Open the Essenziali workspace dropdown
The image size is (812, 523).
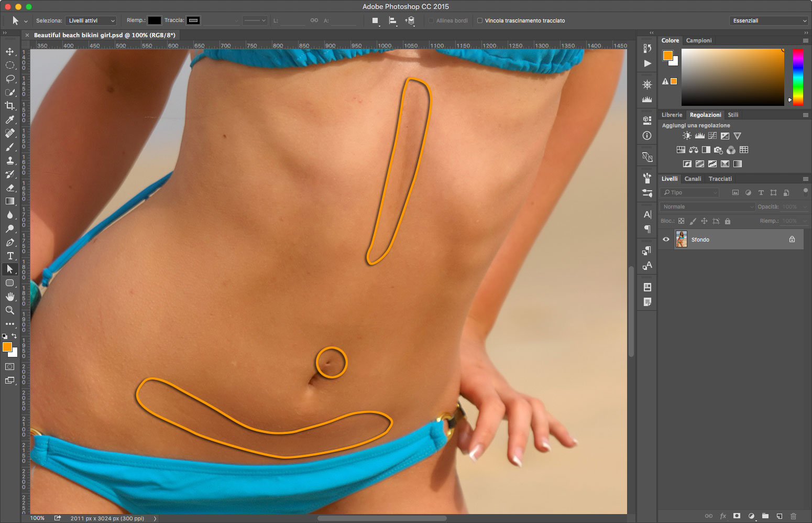(769, 20)
